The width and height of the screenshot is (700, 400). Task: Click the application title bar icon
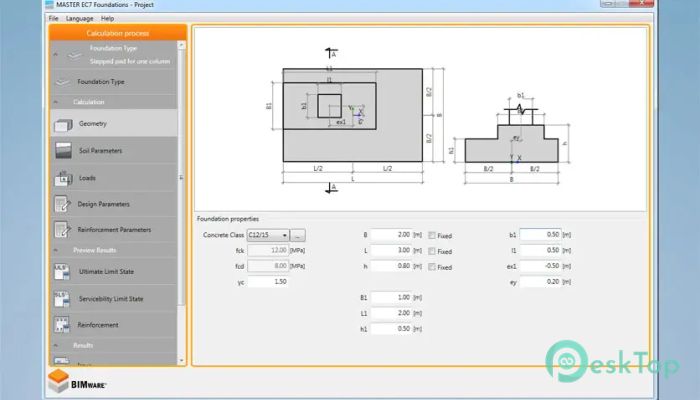point(49,4)
